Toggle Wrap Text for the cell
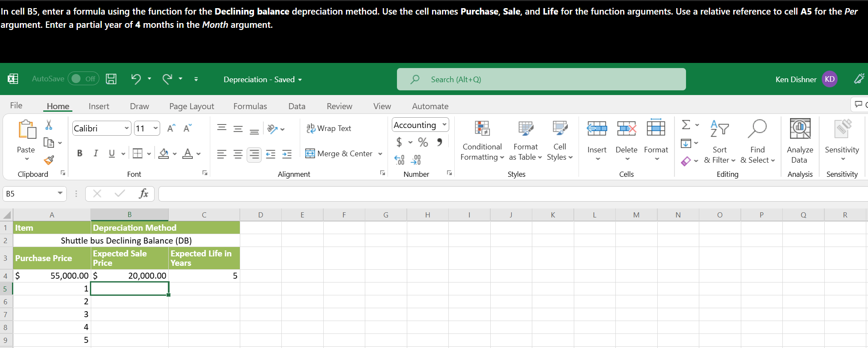868x348 pixels. click(x=329, y=128)
